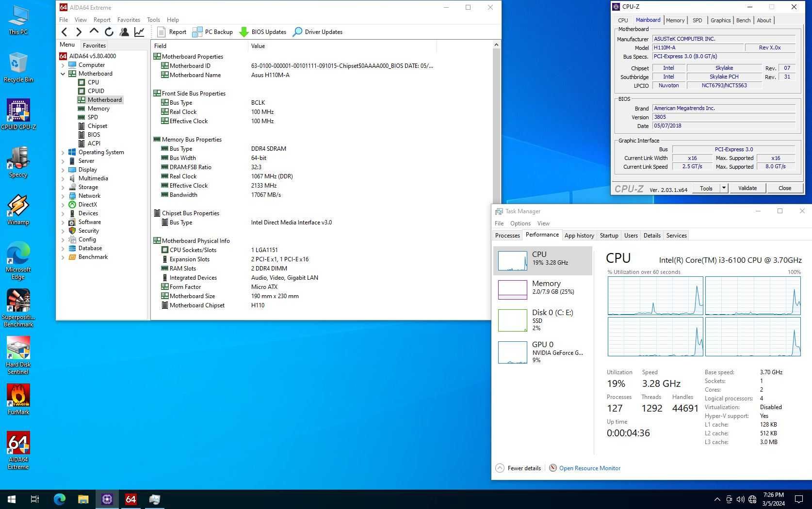Switch to CPU-Z Memory tab
Screen dimensions: 812x509
point(675,20)
